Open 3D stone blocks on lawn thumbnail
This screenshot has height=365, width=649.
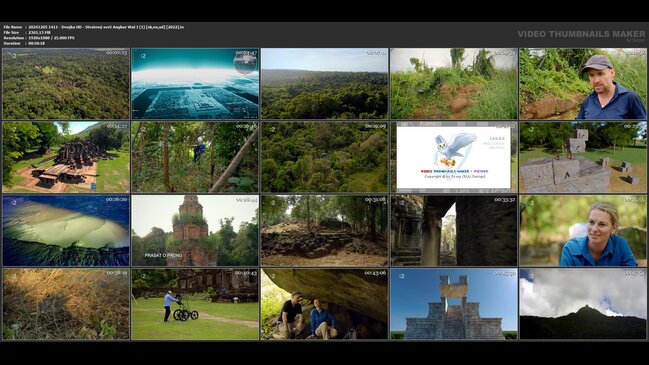pos(583,157)
